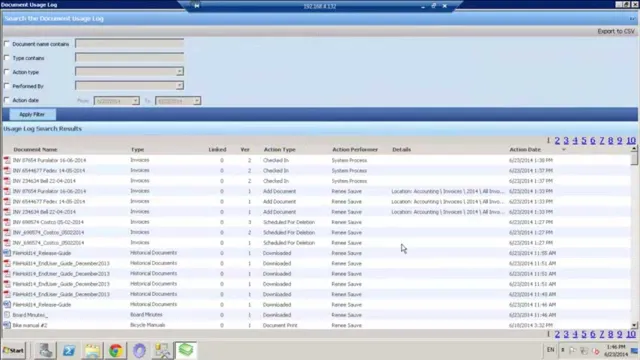The height and width of the screenshot is (360, 640).
Task: Click the purple gear taskbar icon
Action: 139,350
